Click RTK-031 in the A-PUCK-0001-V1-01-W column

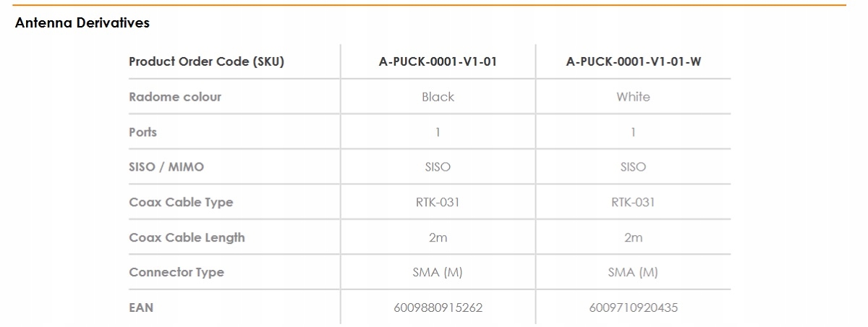[x=633, y=203]
